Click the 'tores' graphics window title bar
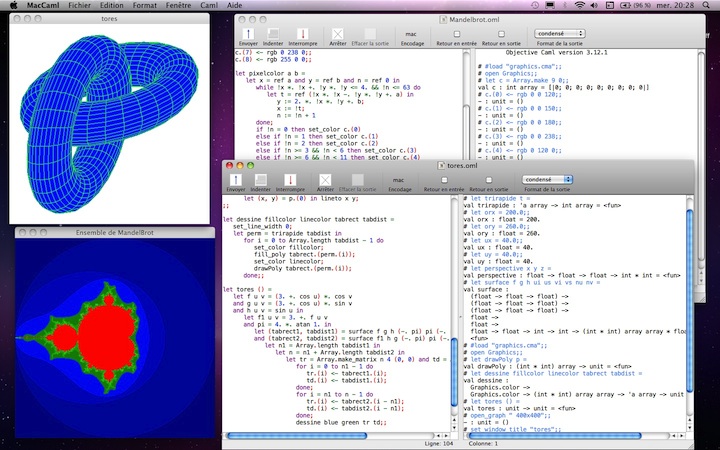The height and width of the screenshot is (450, 720). click(x=109, y=19)
